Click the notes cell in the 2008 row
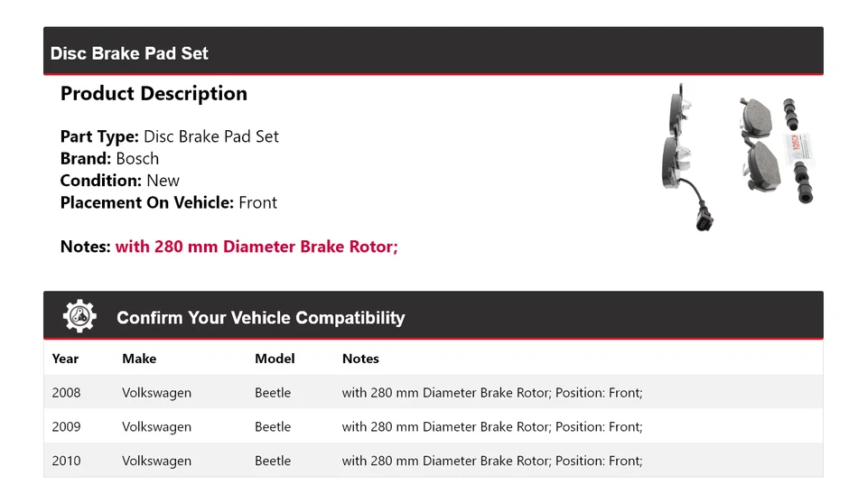867x504 pixels. click(491, 393)
